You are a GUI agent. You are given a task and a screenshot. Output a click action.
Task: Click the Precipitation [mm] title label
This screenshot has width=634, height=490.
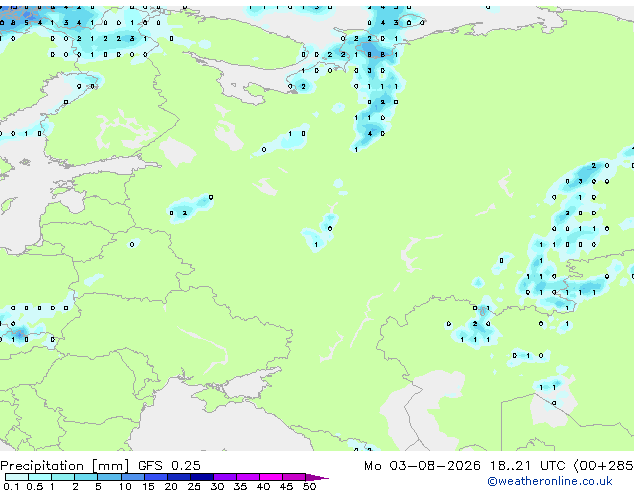tap(65, 466)
